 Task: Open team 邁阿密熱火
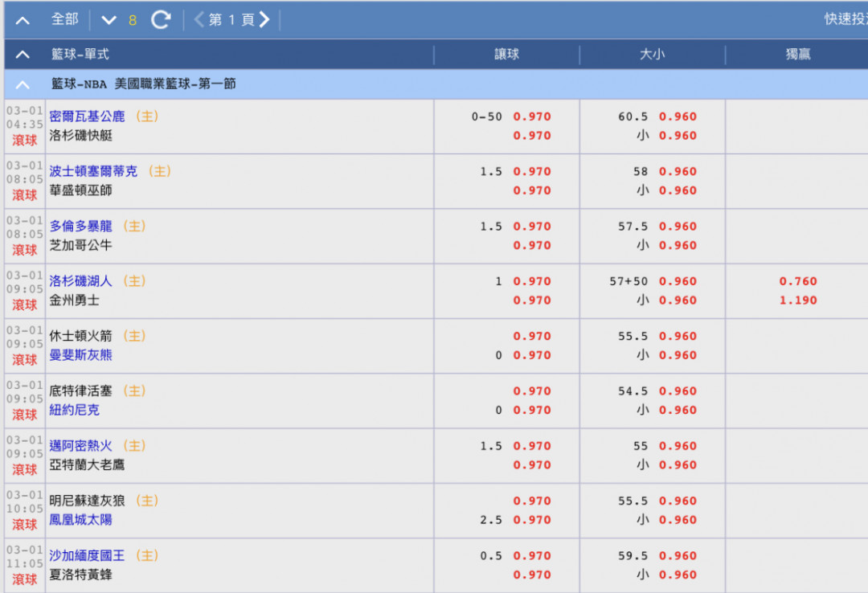[81, 446]
